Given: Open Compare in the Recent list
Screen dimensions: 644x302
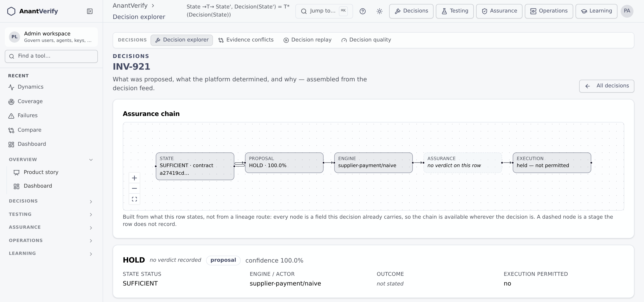Looking at the screenshot, I should tap(51, 130).
